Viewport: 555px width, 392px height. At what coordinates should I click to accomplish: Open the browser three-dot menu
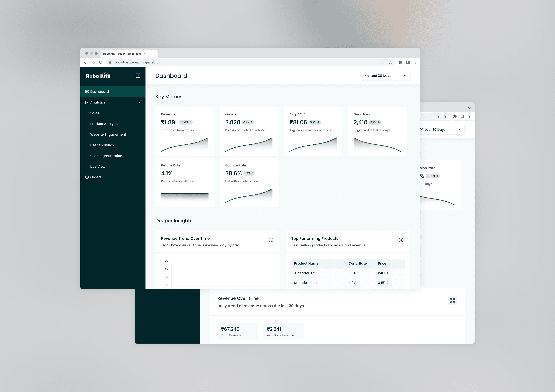(415, 62)
